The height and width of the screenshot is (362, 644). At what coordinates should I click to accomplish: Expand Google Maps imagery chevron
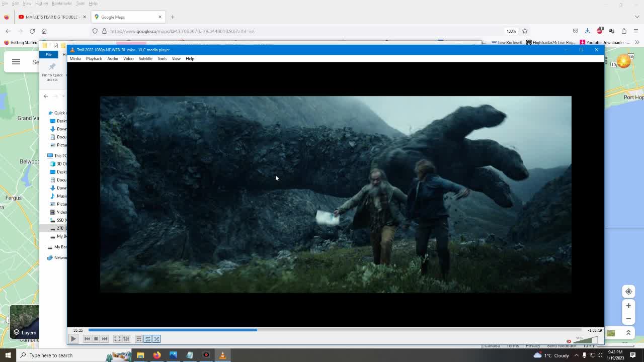[x=628, y=333]
